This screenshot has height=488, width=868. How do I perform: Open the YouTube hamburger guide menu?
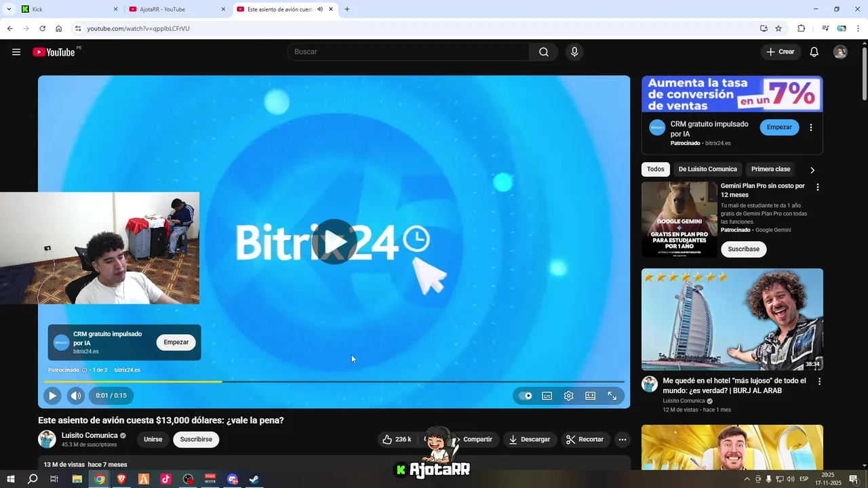tap(16, 52)
